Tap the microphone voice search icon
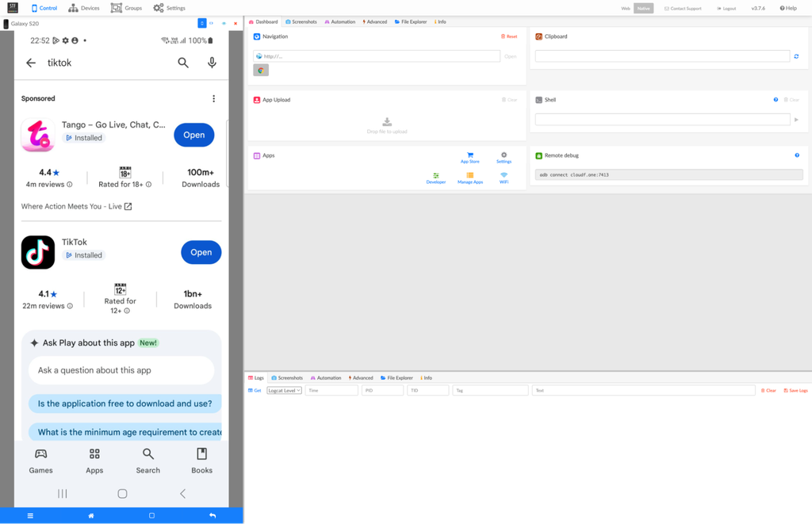 click(x=212, y=63)
